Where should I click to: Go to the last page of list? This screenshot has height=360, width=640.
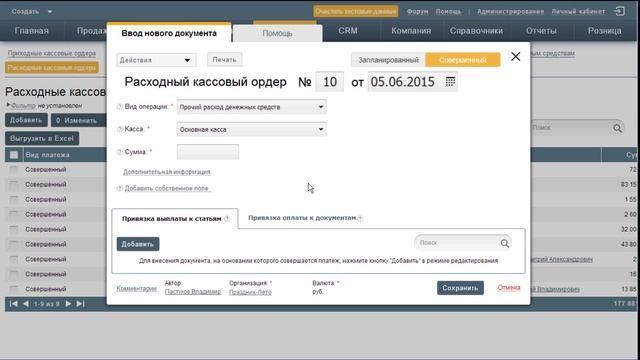coord(80,304)
